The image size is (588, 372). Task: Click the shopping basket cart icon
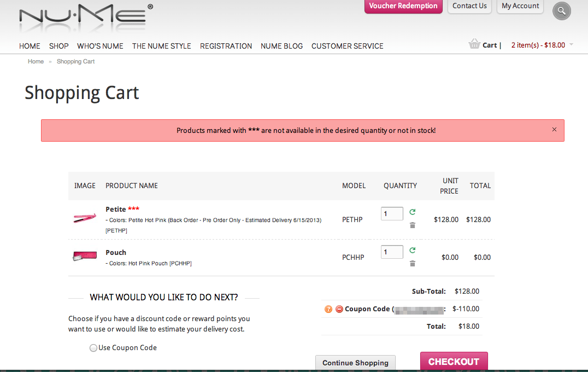click(x=474, y=44)
